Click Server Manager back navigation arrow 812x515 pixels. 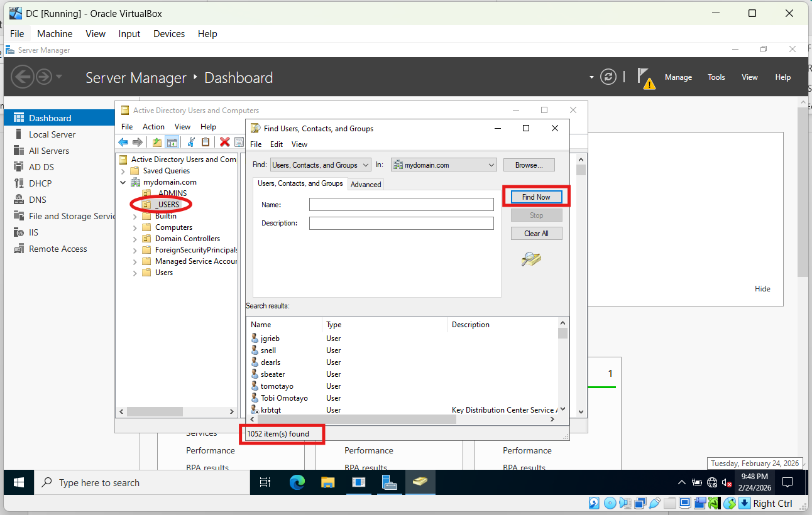coord(23,77)
